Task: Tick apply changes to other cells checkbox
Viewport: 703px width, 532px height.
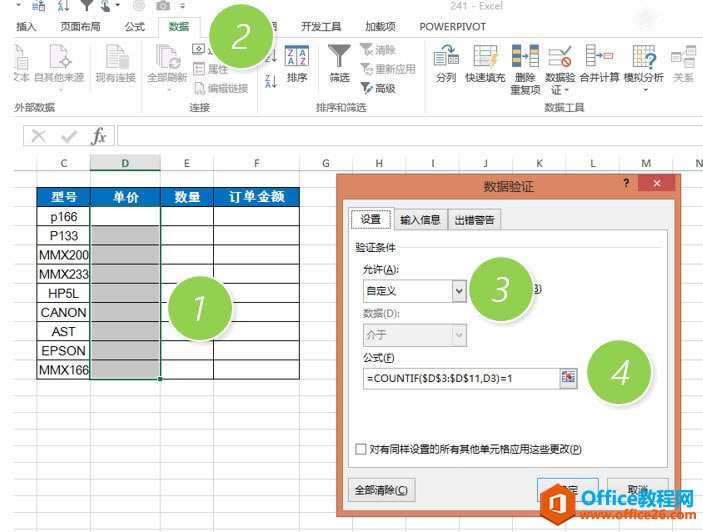Action: point(360,449)
